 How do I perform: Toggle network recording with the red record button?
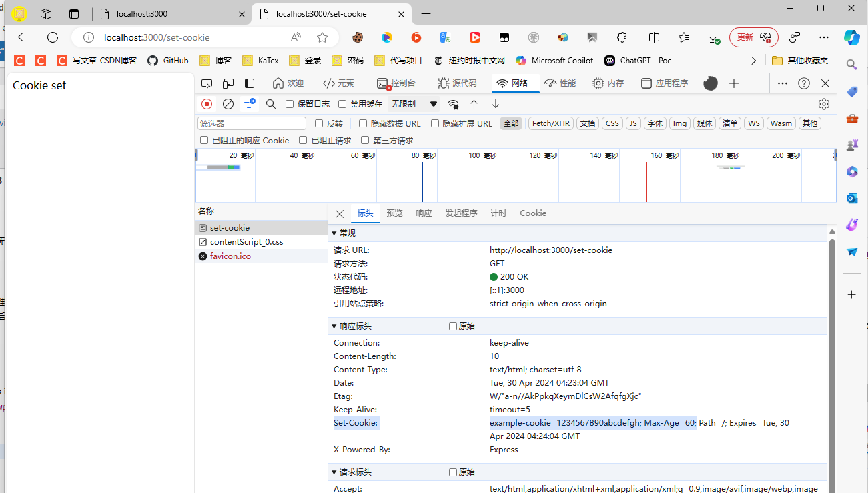click(x=207, y=104)
